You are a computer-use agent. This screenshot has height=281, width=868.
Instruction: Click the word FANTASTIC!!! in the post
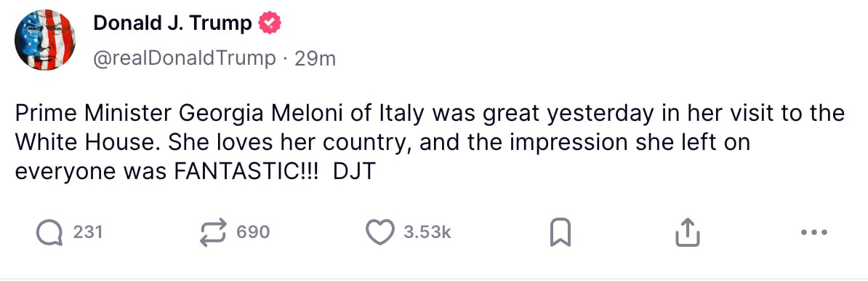[x=246, y=172]
